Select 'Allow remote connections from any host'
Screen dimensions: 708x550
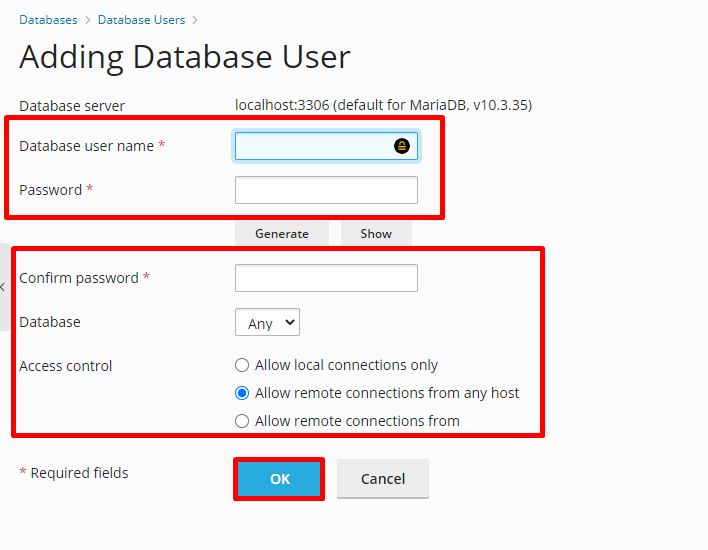tap(242, 393)
